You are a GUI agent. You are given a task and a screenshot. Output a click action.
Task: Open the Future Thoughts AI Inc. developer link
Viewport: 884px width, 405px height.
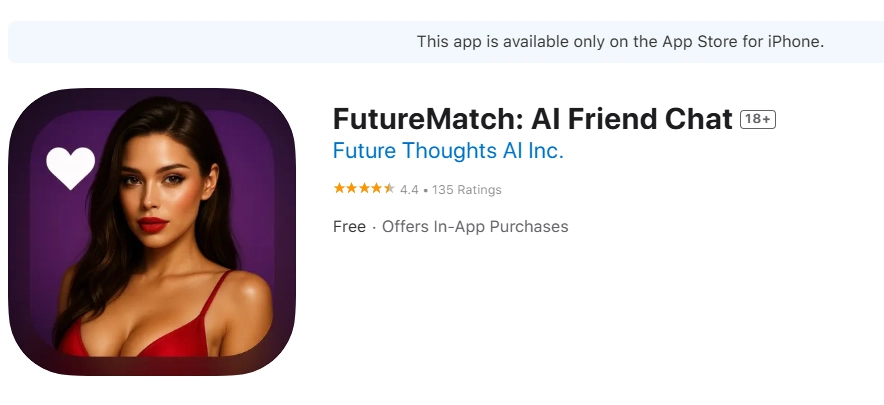tap(448, 152)
